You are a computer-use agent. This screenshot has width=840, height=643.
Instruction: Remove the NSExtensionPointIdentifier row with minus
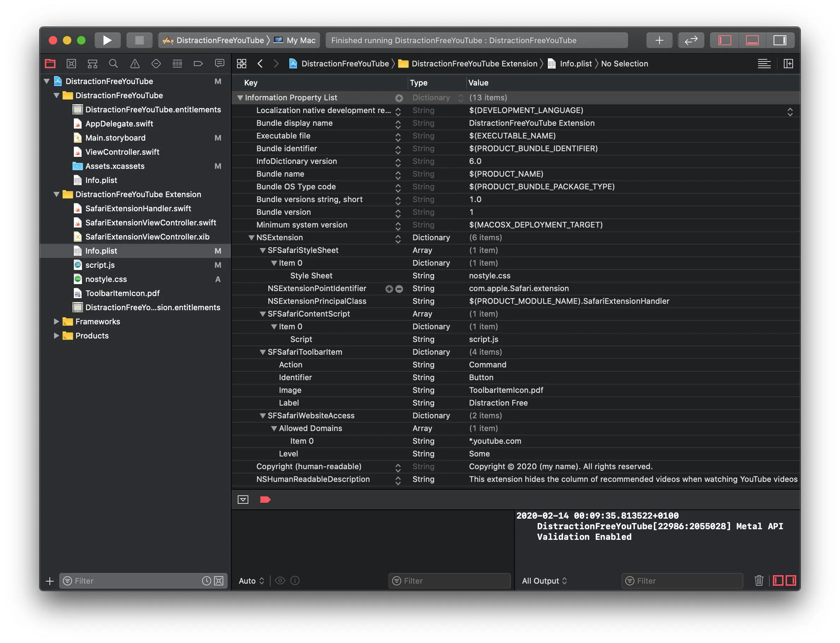tap(399, 289)
